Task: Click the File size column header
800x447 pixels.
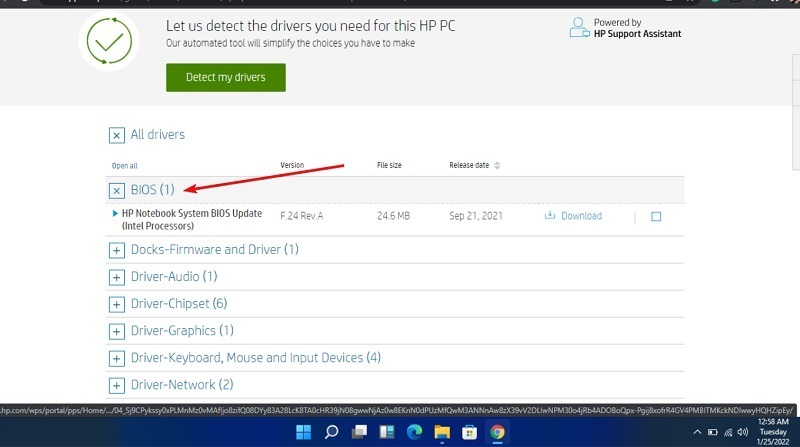Action: (389, 165)
